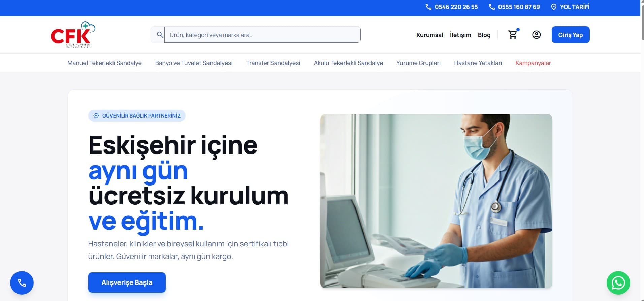Click the search magnifier icon
The width and height of the screenshot is (644, 301).
[x=160, y=35]
